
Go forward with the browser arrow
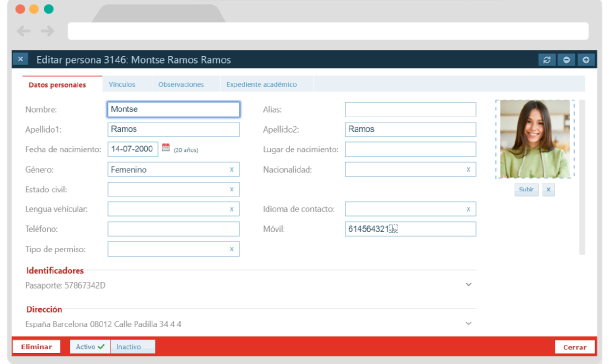(x=48, y=31)
